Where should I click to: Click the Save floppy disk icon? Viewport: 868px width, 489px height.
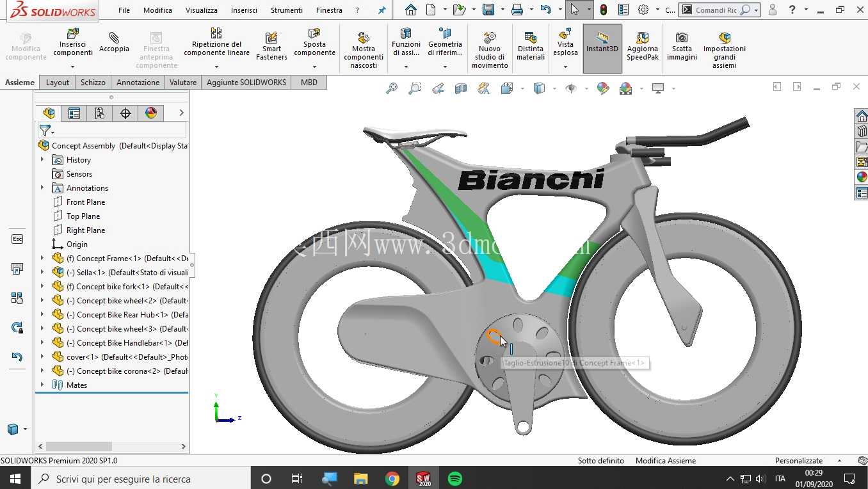(x=488, y=10)
